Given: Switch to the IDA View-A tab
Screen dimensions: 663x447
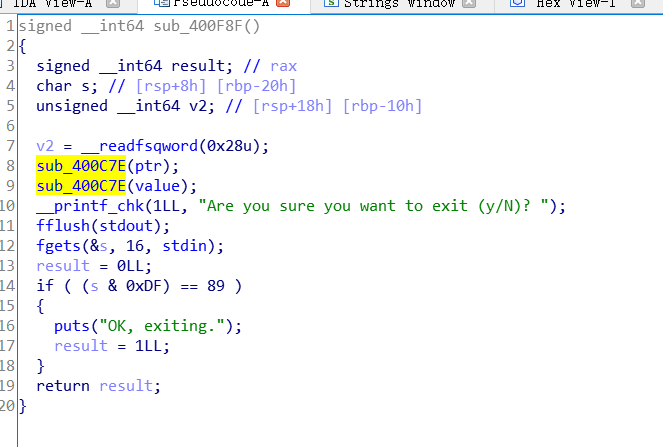Looking at the screenshot, I should coord(53,4).
